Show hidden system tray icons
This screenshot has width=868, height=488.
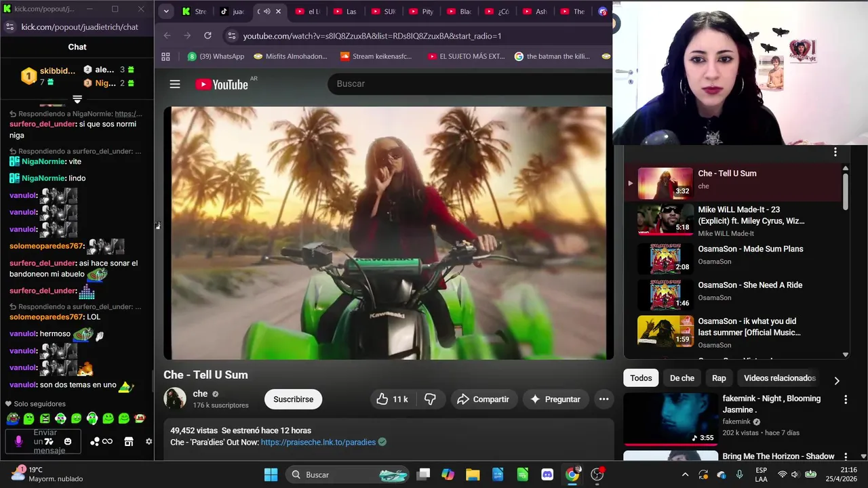685,474
